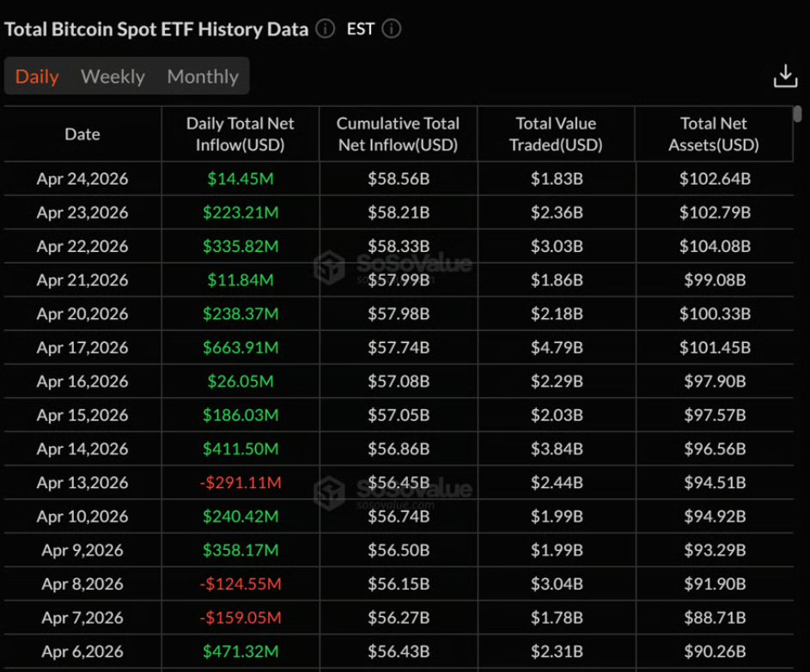Click Cumulative Total Net Inflow header
Screen dimensions: 810x672
pyautogui.click(x=398, y=134)
